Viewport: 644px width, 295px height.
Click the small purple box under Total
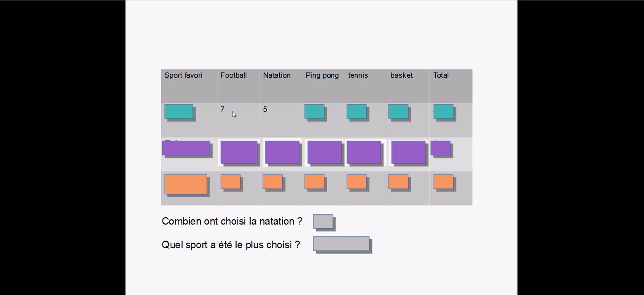(x=440, y=148)
